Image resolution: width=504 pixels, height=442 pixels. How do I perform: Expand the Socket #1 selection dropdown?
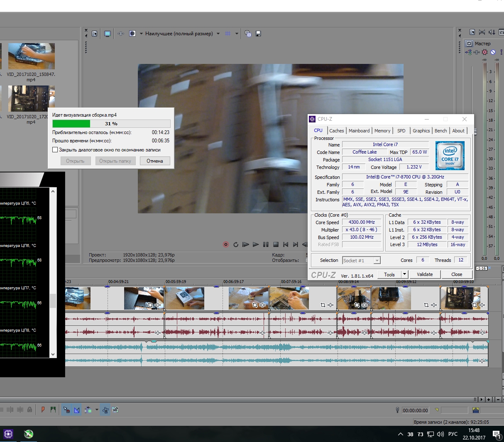tap(377, 261)
